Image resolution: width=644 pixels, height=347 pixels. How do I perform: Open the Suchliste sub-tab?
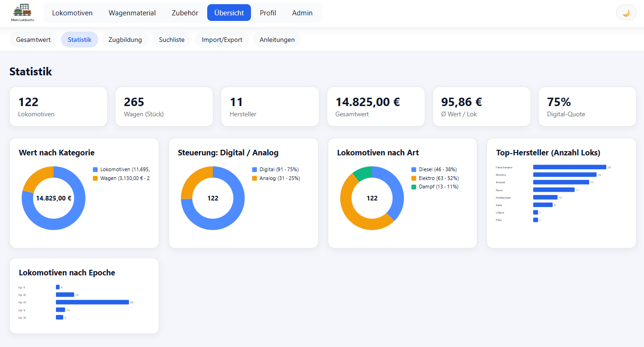172,40
